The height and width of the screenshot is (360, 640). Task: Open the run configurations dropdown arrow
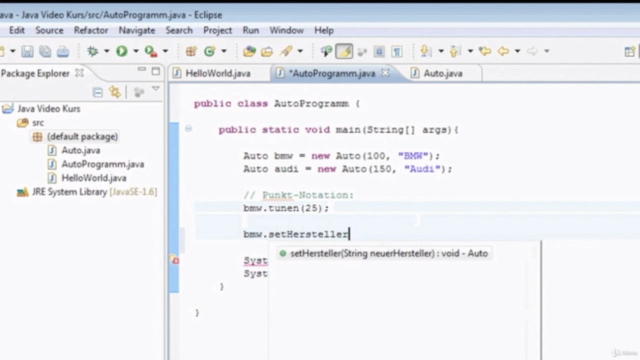click(x=136, y=51)
